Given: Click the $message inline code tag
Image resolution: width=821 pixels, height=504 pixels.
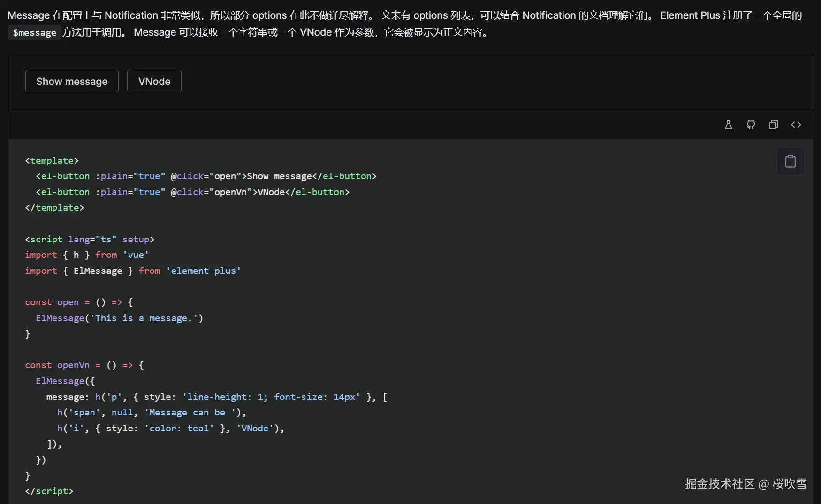Looking at the screenshot, I should pos(35,32).
